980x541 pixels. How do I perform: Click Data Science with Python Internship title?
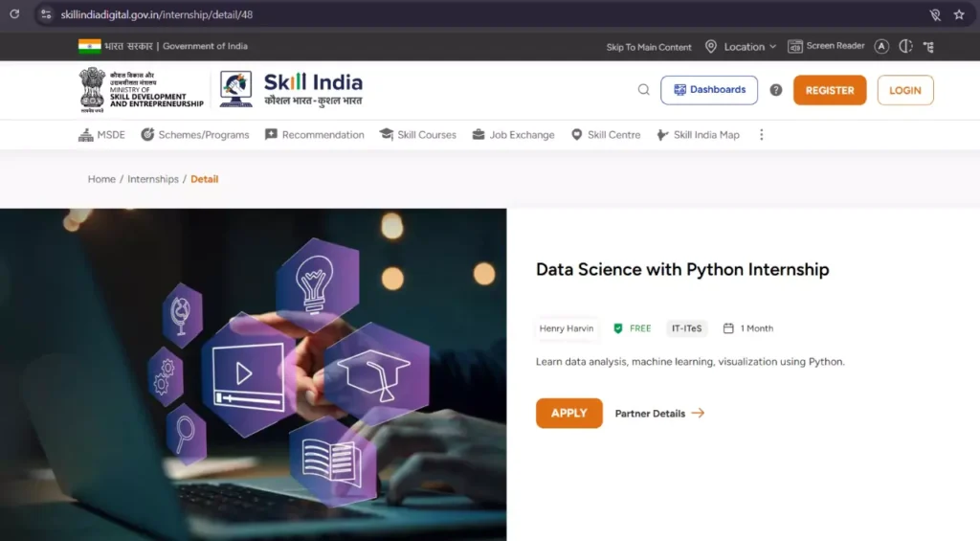pyautogui.click(x=682, y=269)
